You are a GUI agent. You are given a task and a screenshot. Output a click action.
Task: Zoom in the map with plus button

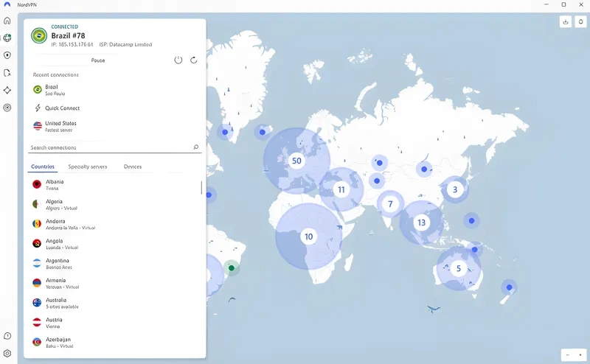coord(580,354)
